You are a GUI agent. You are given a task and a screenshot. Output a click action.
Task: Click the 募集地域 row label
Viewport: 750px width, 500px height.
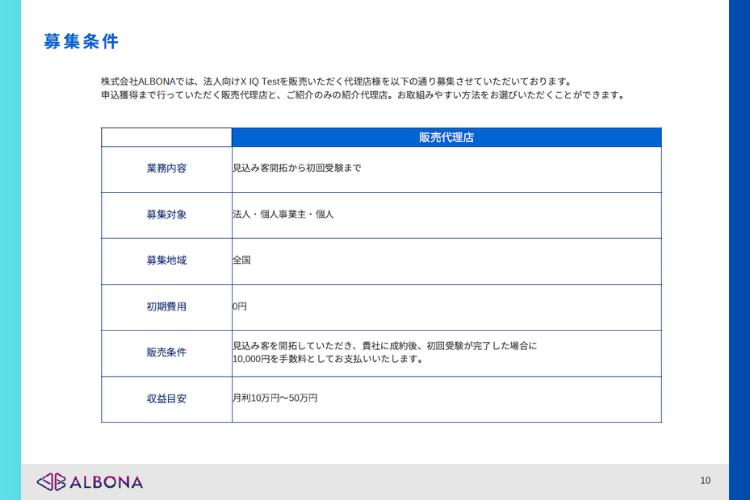[166, 260]
